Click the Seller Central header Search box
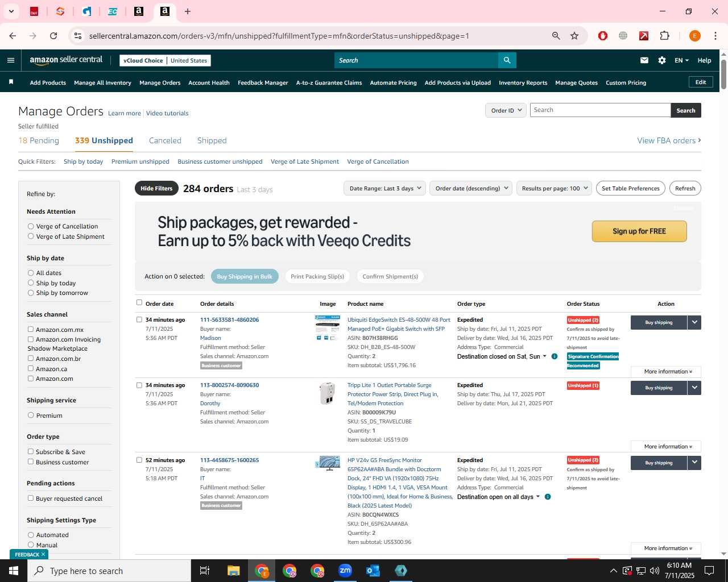The width and height of the screenshot is (728, 582). point(416,60)
